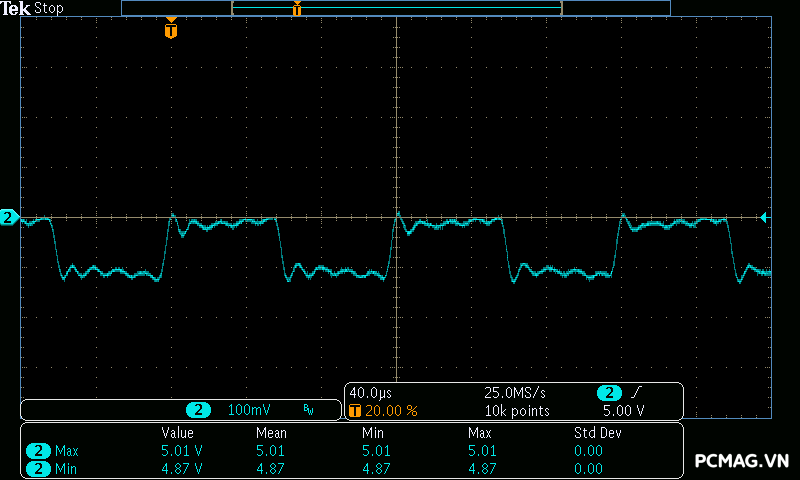The image size is (800, 480).
Task: Click the orange trigger position marker on graticule
Action: tap(171, 30)
